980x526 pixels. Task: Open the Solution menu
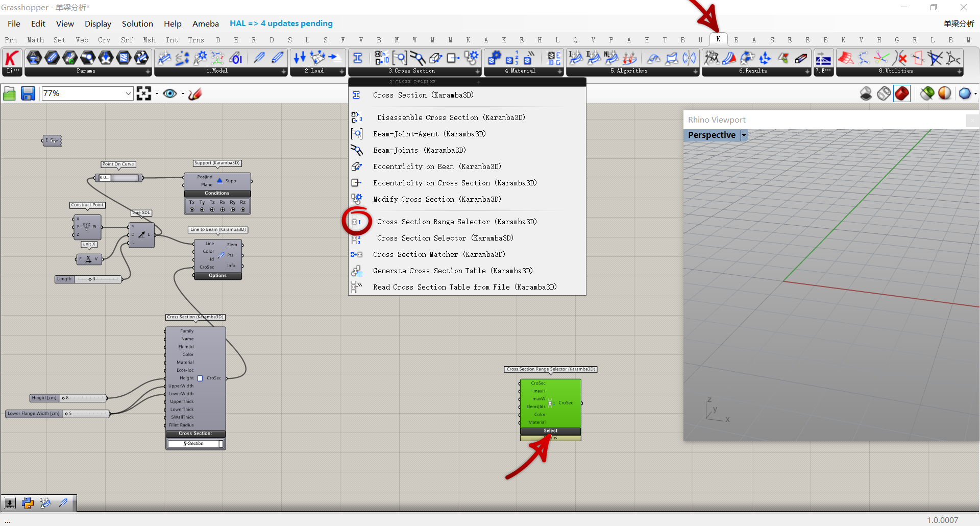(x=137, y=23)
